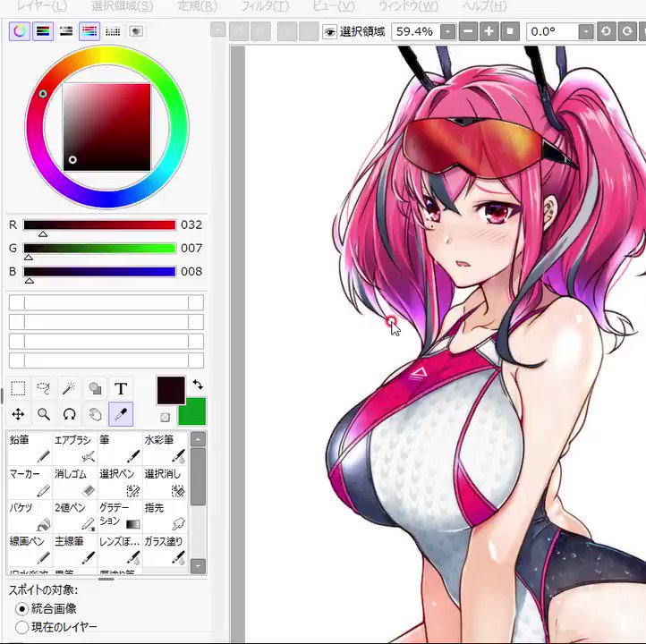Choose the 消しゴム eraser tool

coord(74,482)
